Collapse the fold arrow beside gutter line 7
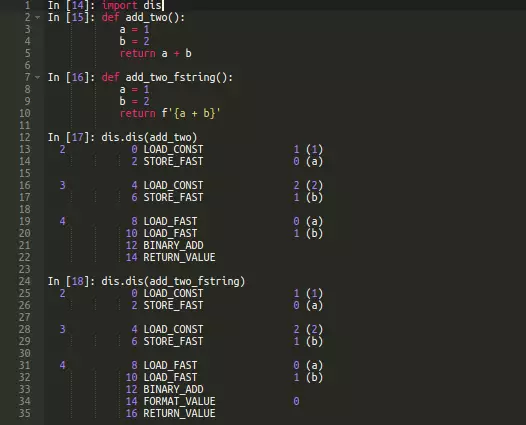Viewport: 526px width, 425px height. coord(38,77)
